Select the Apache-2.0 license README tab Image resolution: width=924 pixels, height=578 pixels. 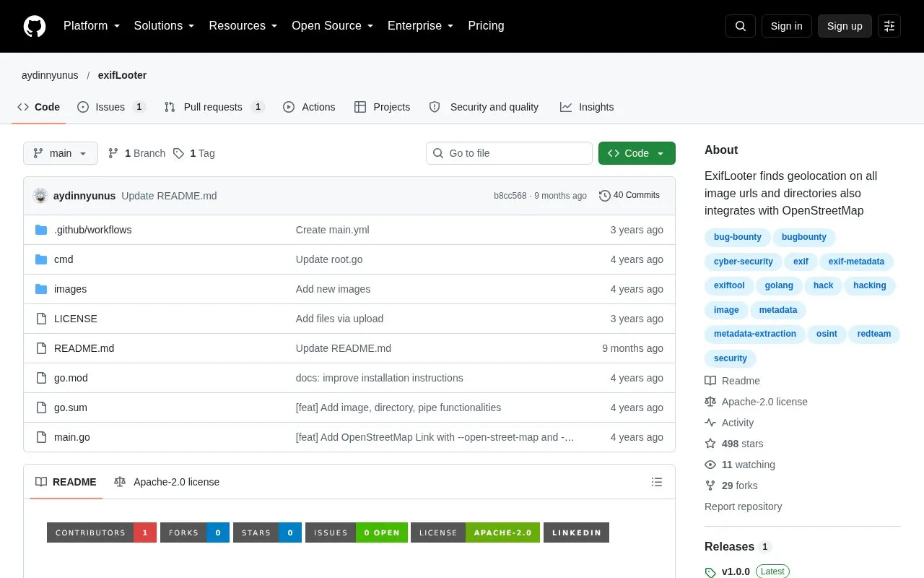pyautogui.click(x=167, y=482)
